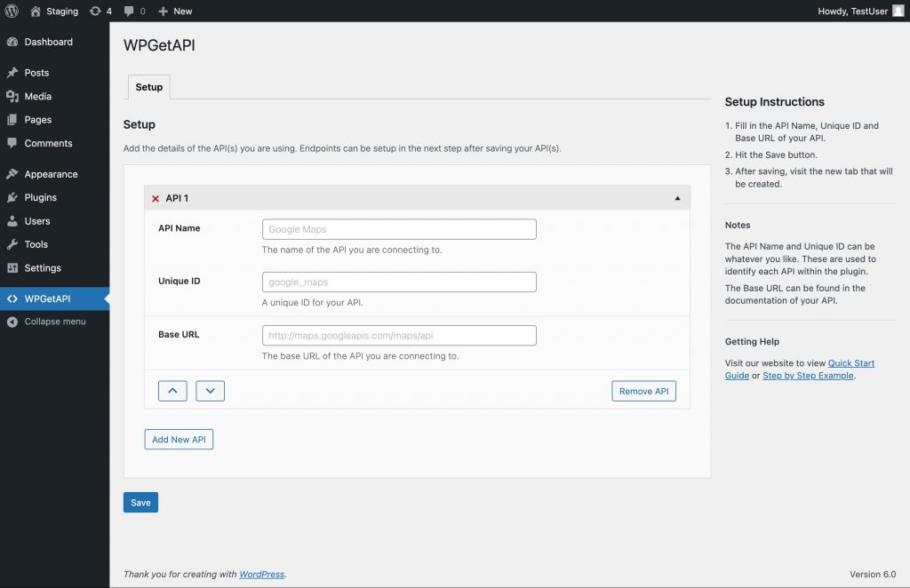910x588 pixels.
Task: Click the Version 6.0 footer text
Action: [x=873, y=574]
